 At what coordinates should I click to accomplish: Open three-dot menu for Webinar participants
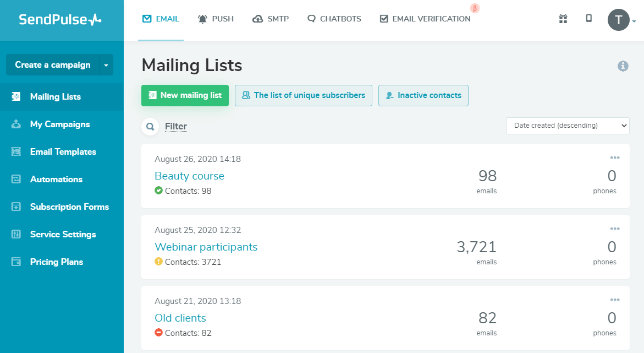[614, 229]
